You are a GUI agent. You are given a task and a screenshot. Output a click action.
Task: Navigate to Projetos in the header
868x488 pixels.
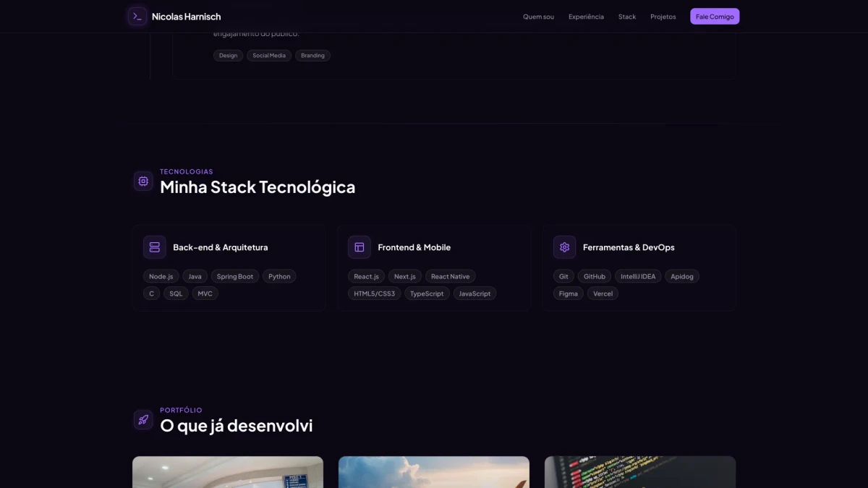pos(663,17)
